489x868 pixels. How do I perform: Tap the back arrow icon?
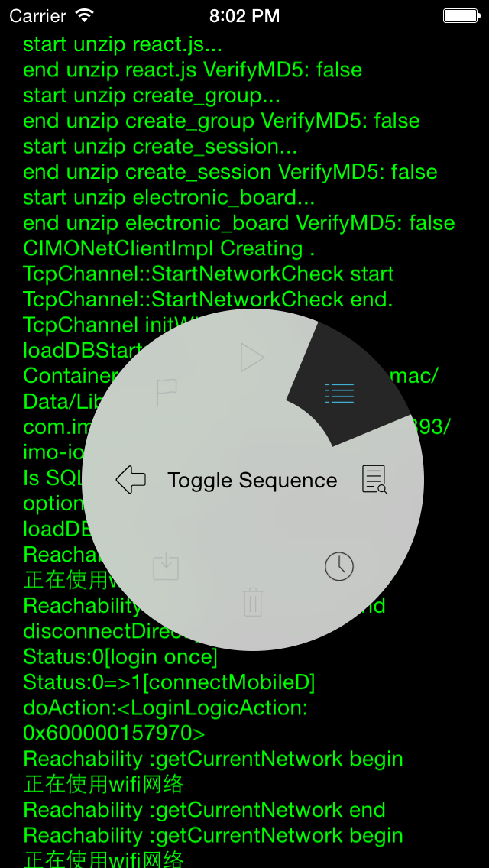[131, 479]
